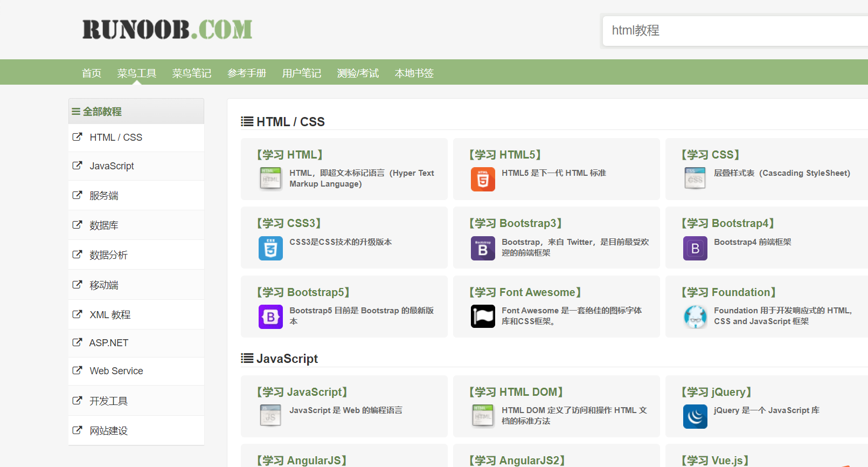Image resolution: width=868 pixels, height=467 pixels.
Task: Click the JavaScript JS file icon
Action: 270,416
